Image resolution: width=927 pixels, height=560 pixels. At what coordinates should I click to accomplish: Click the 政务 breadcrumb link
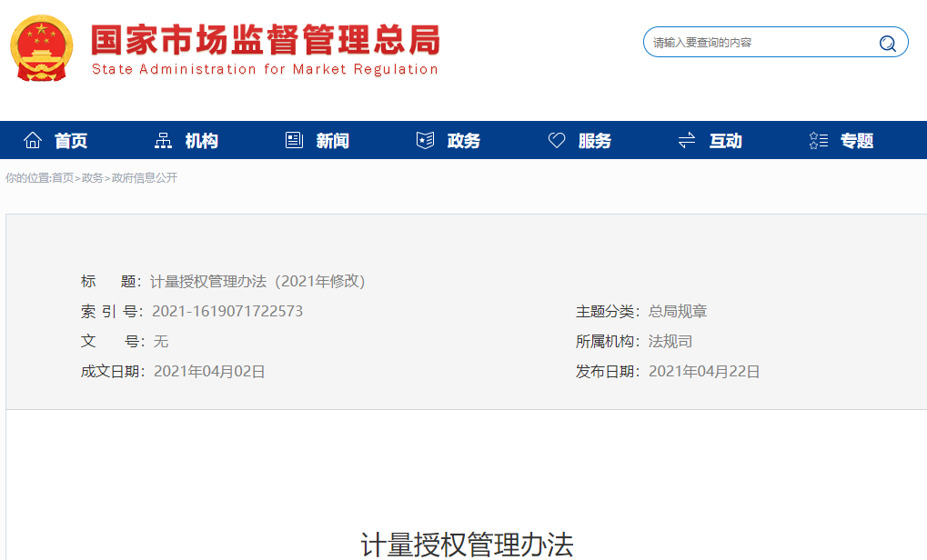click(92, 178)
